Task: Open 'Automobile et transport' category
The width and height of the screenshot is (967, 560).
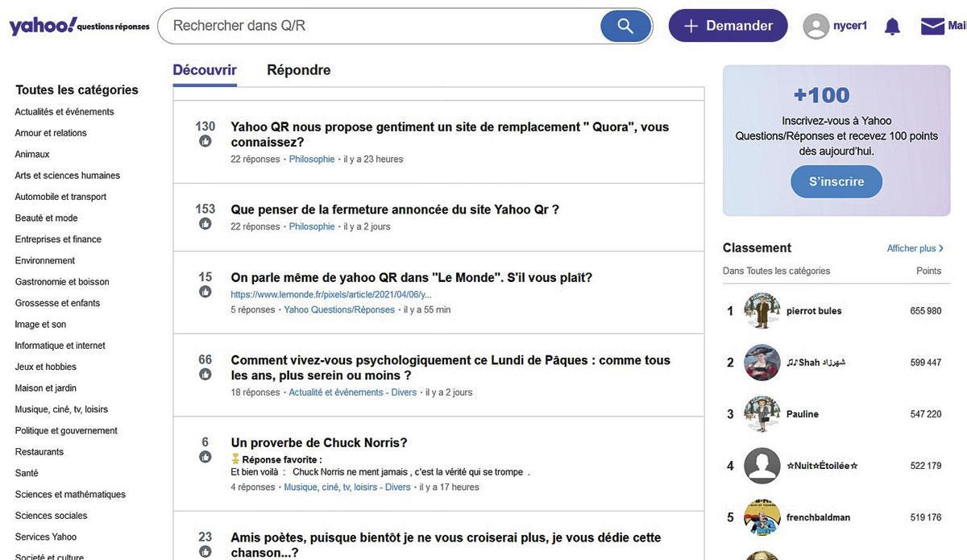Action: pos(60,197)
